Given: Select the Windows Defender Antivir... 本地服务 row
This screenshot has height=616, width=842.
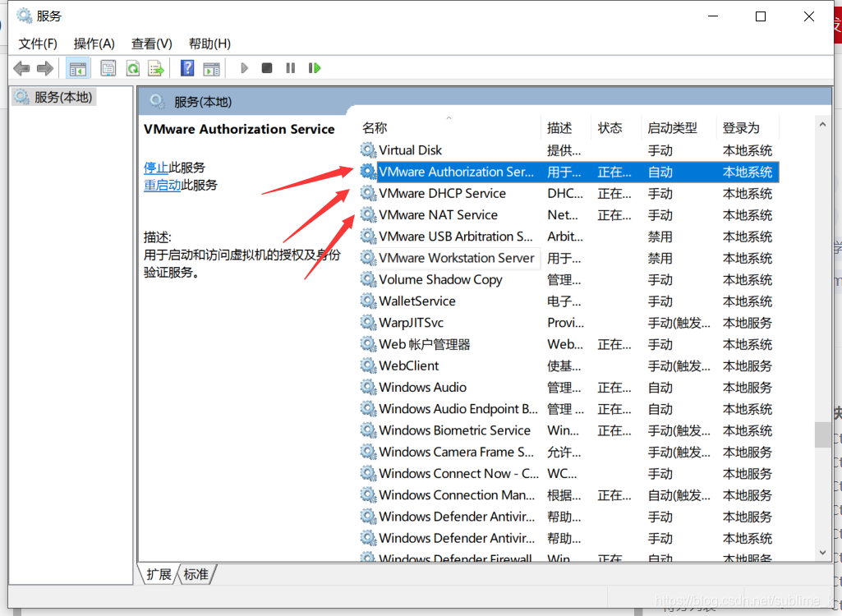Looking at the screenshot, I should pyautogui.click(x=569, y=516).
